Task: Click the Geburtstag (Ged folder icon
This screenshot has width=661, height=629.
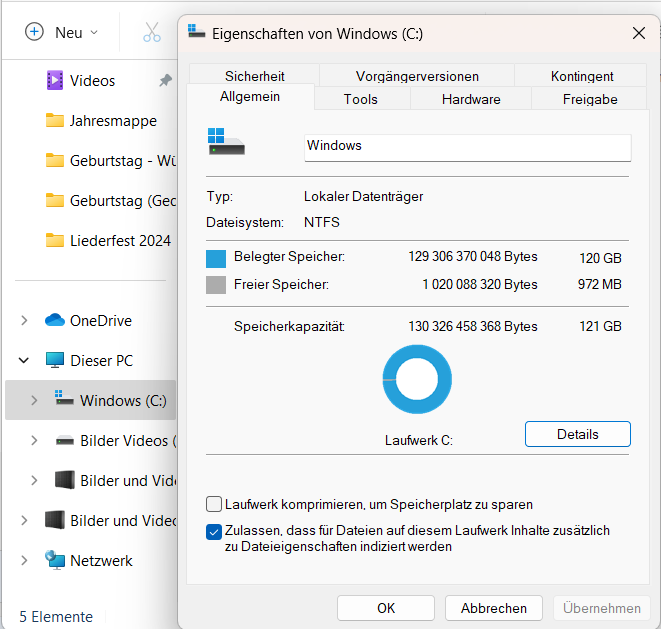Action: click(55, 200)
